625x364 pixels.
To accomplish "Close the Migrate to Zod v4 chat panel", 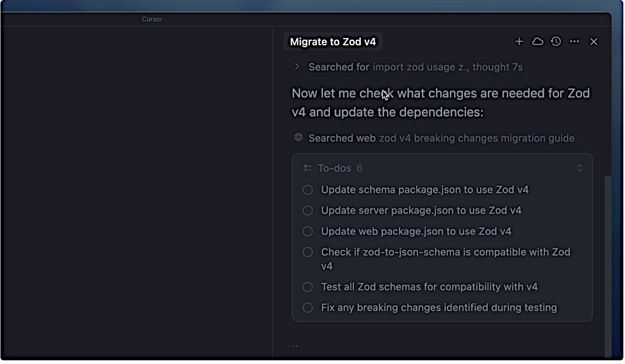I will coord(594,42).
